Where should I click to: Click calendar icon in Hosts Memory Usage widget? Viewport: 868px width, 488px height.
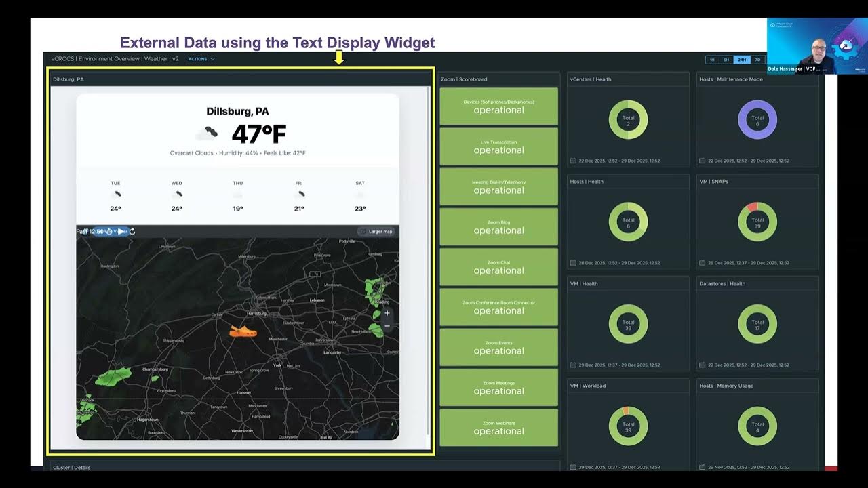coord(703,467)
